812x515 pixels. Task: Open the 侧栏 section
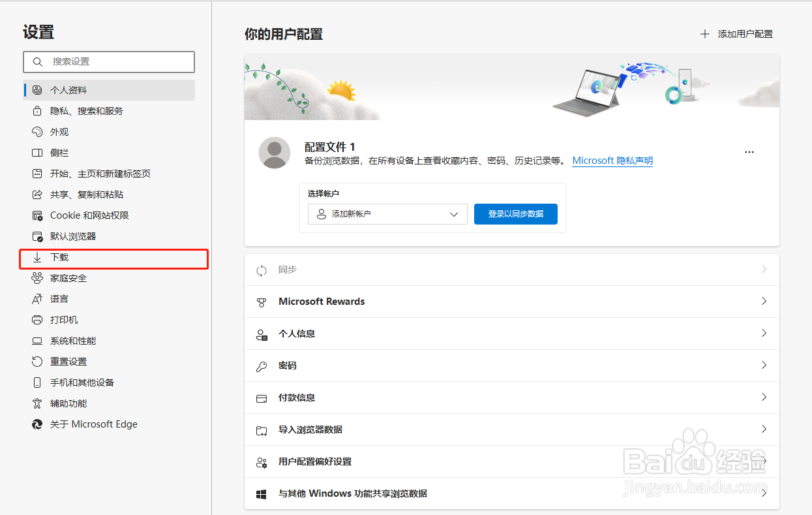109,153
